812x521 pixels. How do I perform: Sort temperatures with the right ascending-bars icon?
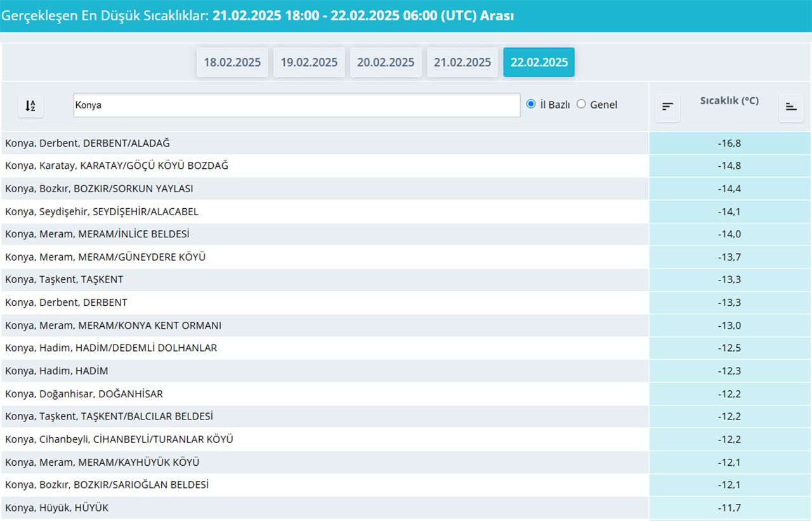791,107
